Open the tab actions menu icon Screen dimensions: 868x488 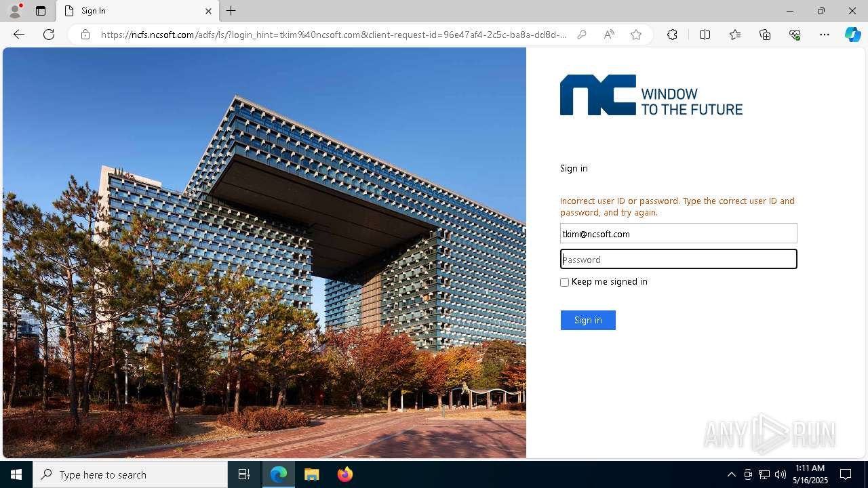[41, 11]
